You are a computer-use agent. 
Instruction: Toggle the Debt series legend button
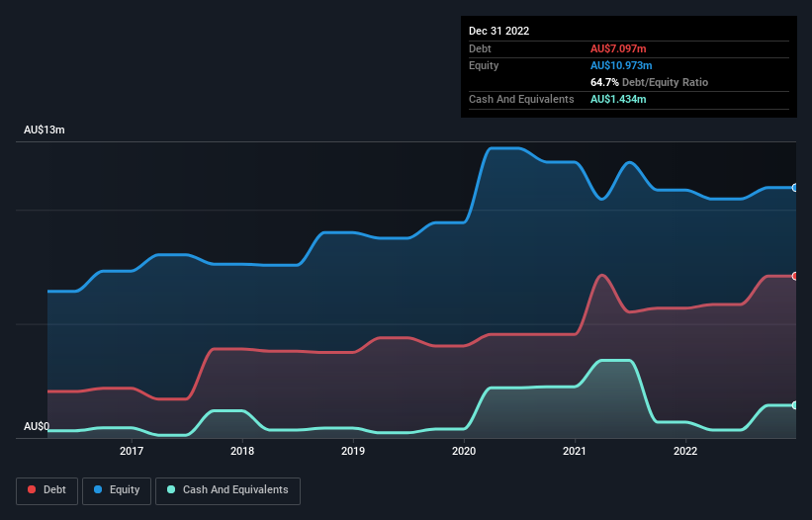[x=47, y=491]
